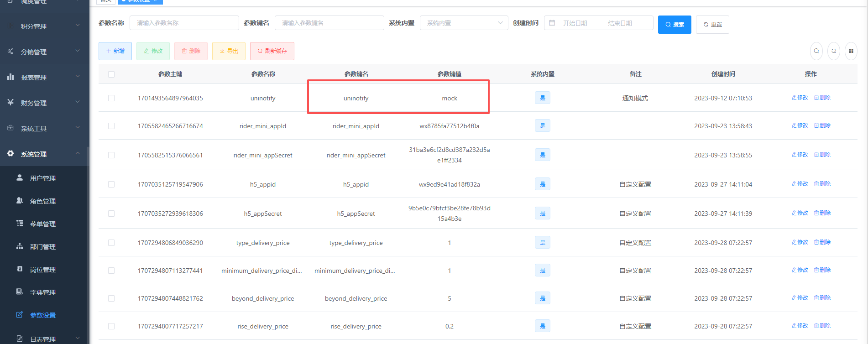
Task: Open the 系统内置 dropdown filter
Action: [464, 23]
